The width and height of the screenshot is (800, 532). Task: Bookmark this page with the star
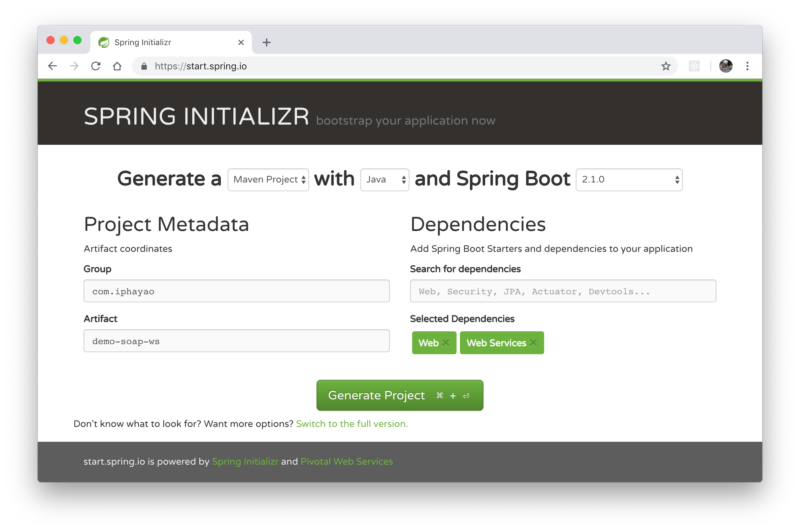point(666,66)
